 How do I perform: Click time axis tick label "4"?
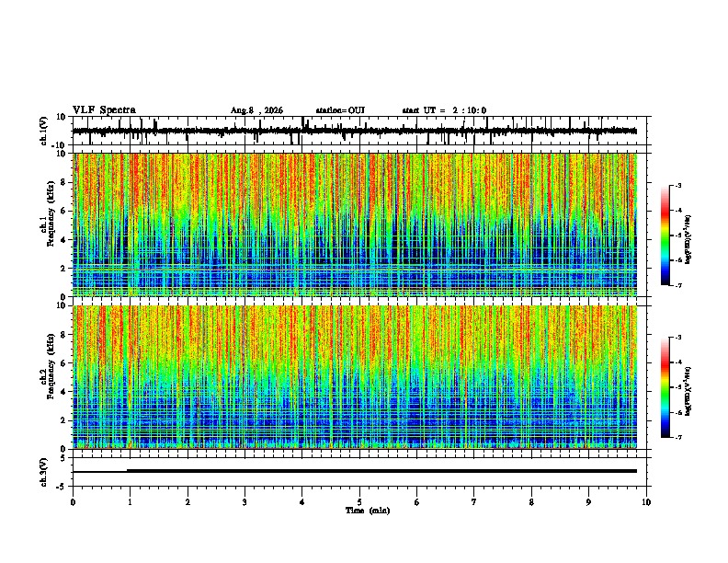click(302, 502)
